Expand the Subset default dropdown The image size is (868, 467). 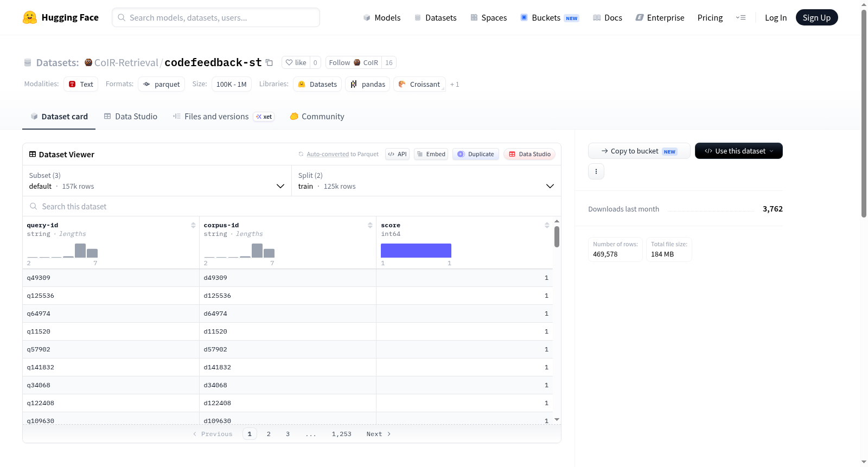pyautogui.click(x=157, y=181)
